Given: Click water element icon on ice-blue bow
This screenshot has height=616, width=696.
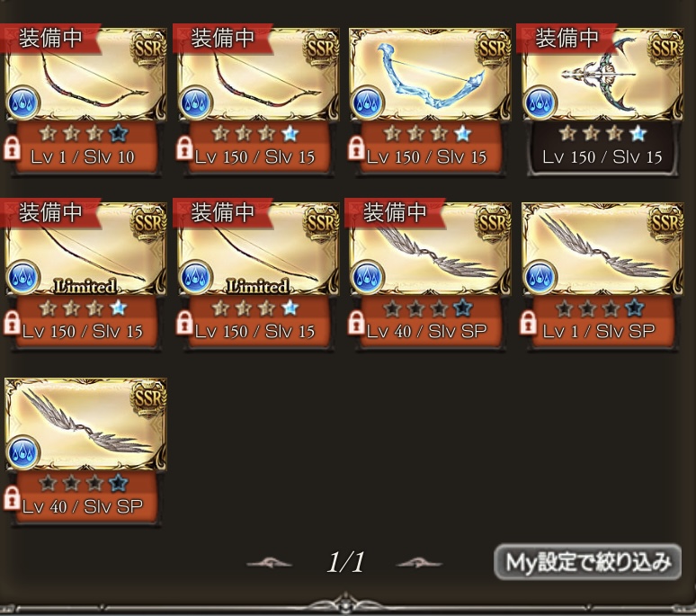Looking at the screenshot, I should (x=367, y=103).
